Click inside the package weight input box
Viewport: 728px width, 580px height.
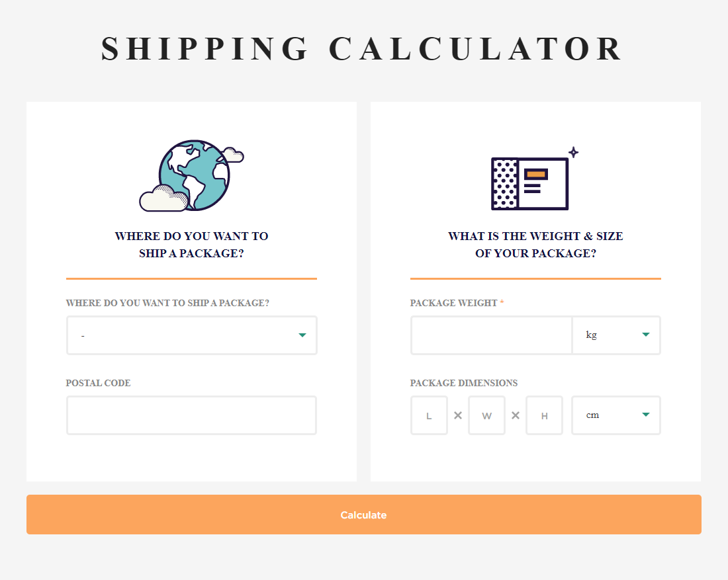pos(491,335)
